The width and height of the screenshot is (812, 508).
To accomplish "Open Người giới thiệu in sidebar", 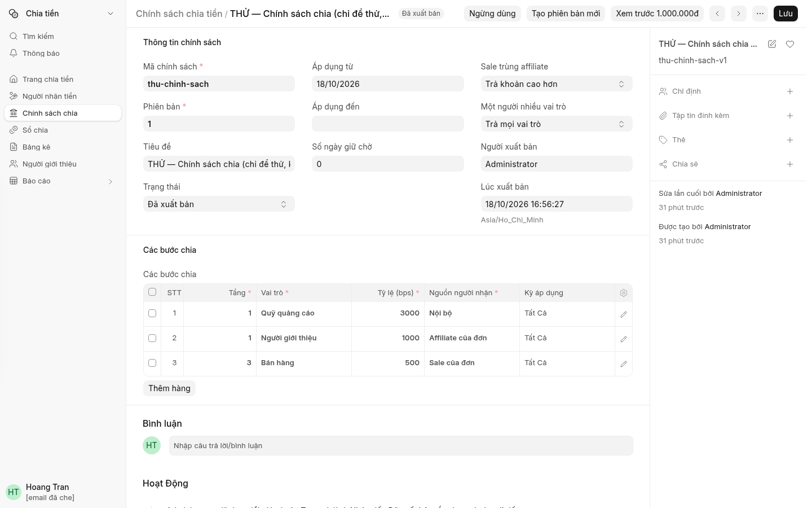I will pos(63,164).
